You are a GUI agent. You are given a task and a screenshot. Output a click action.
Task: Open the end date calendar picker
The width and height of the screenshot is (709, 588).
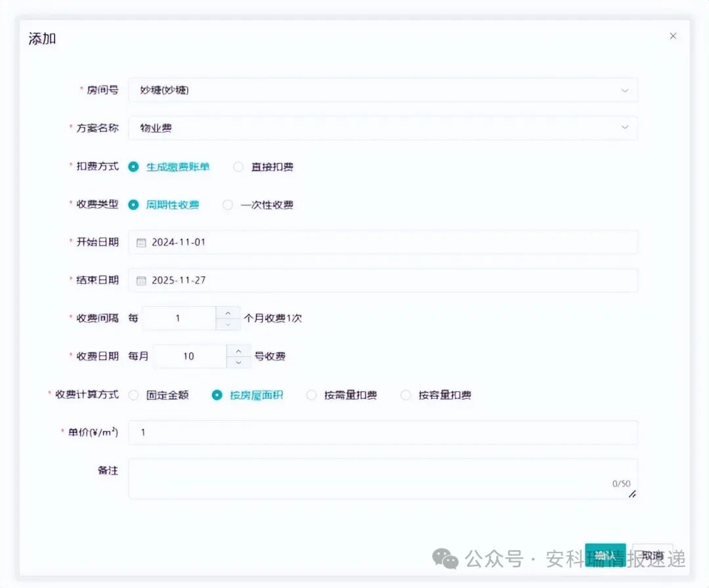point(141,280)
